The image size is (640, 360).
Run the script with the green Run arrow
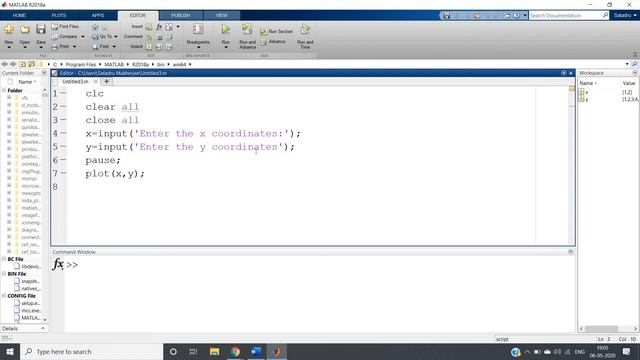tap(226, 29)
